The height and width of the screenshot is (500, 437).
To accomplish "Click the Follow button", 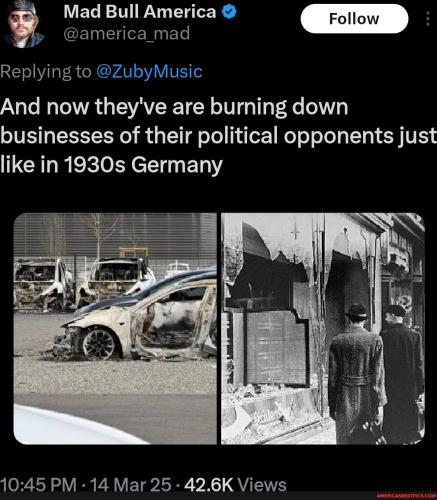I will pyautogui.click(x=354, y=19).
